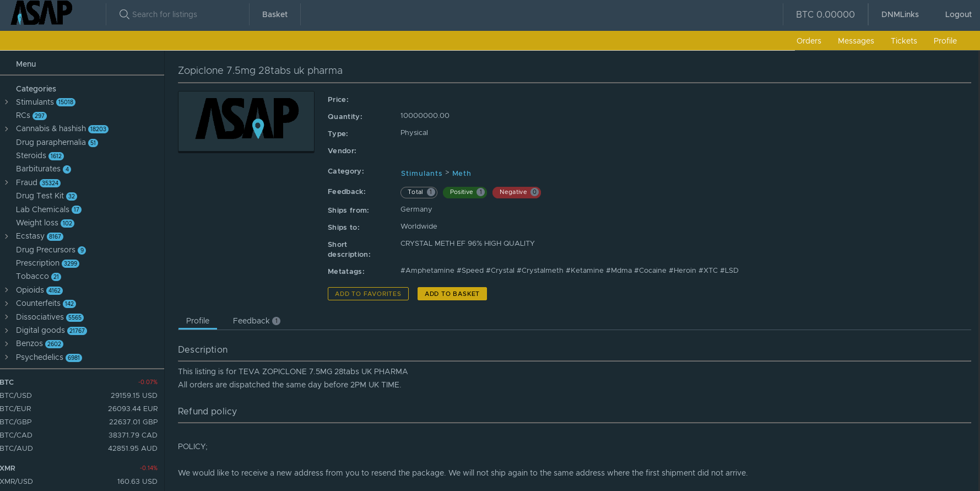Viewport: 980px width, 491px height.
Task: Click the ASAP logo in the header
Action: click(x=41, y=13)
